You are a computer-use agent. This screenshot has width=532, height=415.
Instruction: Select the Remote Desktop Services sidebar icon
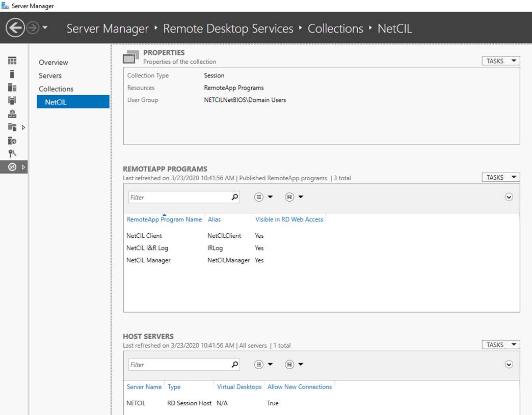click(x=12, y=167)
